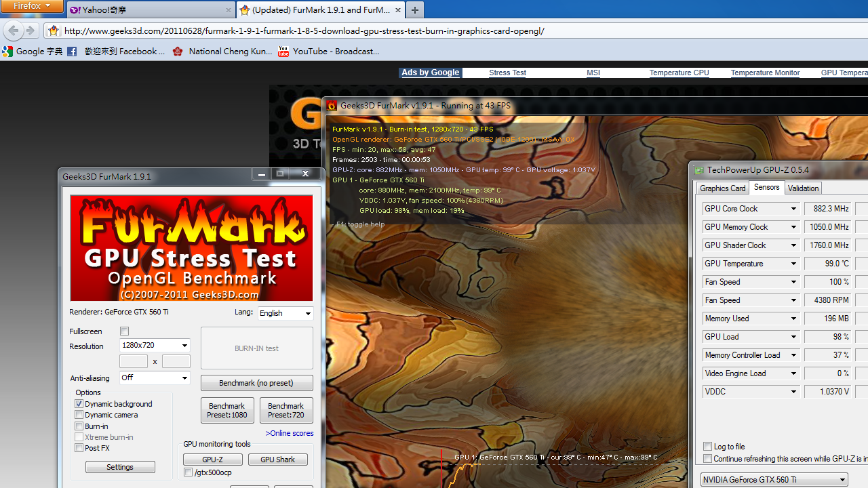Click the BURN-IN test button
Image resolution: width=868 pixels, height=488 pixels.
[257, 348]
